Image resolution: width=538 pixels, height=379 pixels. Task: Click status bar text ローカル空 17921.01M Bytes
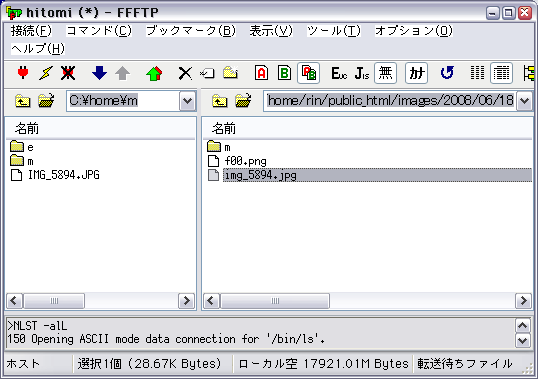(x=323, y=364)
